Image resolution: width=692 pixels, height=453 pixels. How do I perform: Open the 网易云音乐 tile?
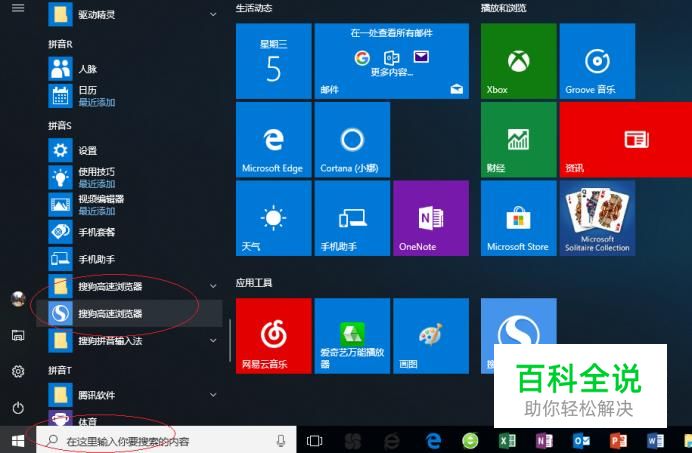[274, 336]
